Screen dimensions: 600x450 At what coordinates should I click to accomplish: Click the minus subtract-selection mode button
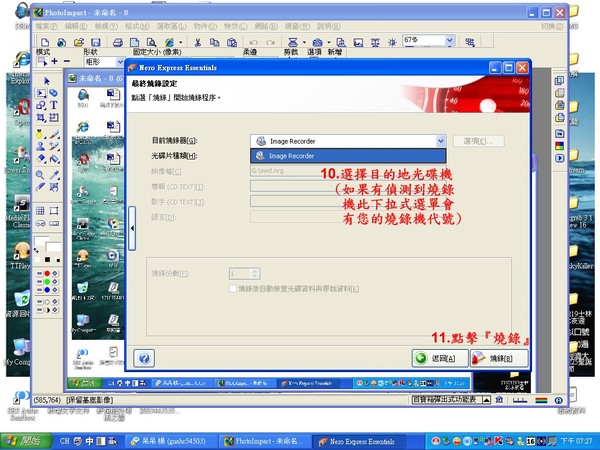(67, 61)
